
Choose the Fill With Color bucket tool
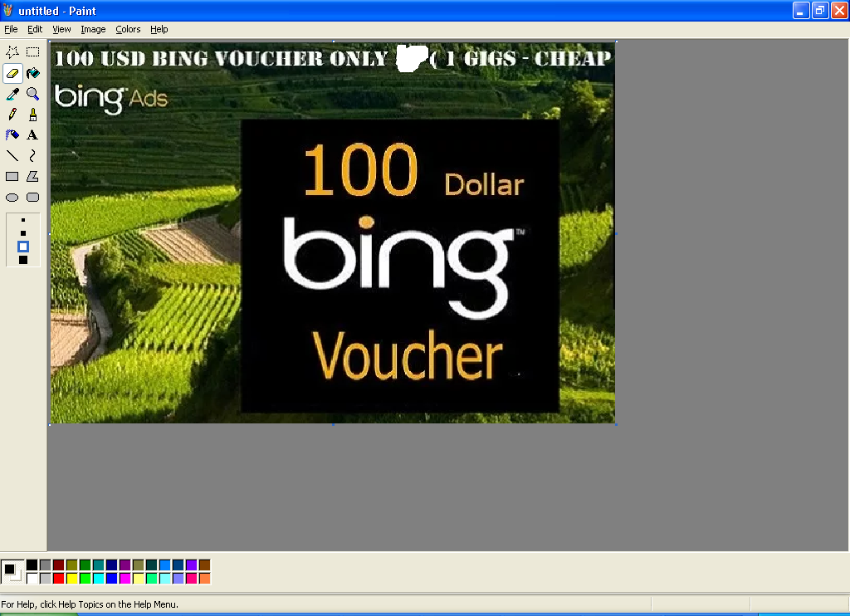pyautogui.click(x=33, y=73)
